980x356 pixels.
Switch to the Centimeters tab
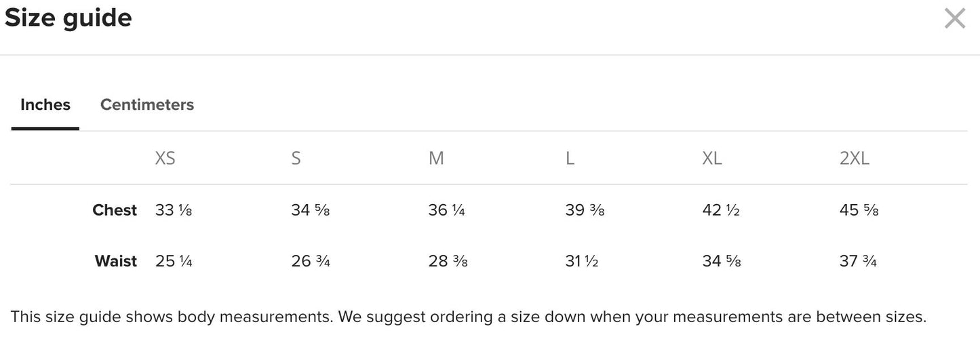pos(147,105)
